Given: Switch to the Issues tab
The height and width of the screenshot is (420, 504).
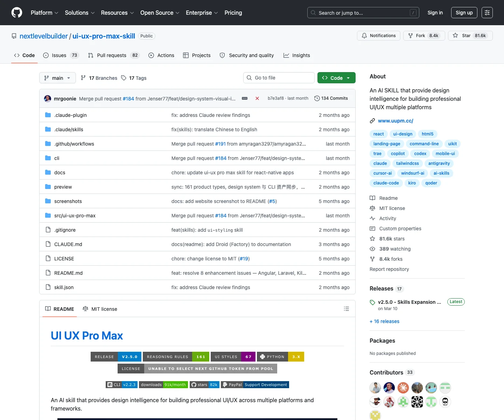Looking at the screenshot, I should pyautogui.click(x=61, y=55).
